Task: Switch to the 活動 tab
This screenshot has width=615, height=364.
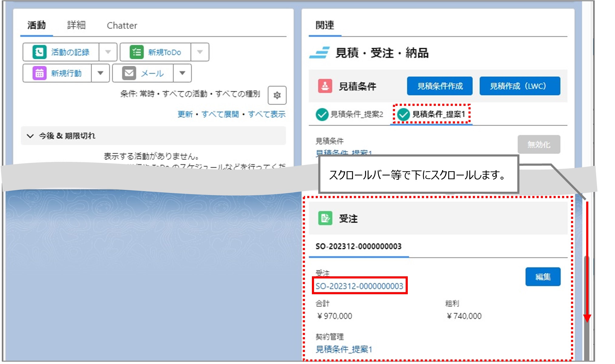Action: point(36,25)
